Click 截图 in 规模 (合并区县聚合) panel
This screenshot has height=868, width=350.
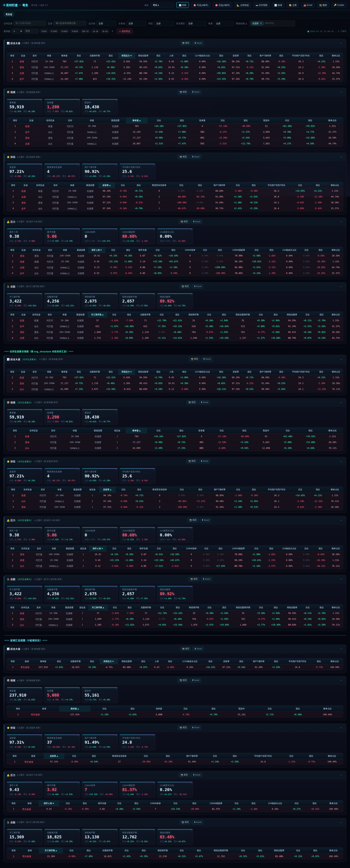[192, 402]
